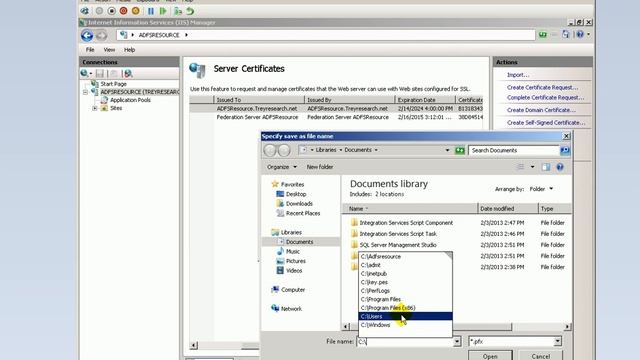This screenshot has height=360, width=640.
Task: Collapse the ADFSRESOURCE server node
Action: [x=85, y=92]
